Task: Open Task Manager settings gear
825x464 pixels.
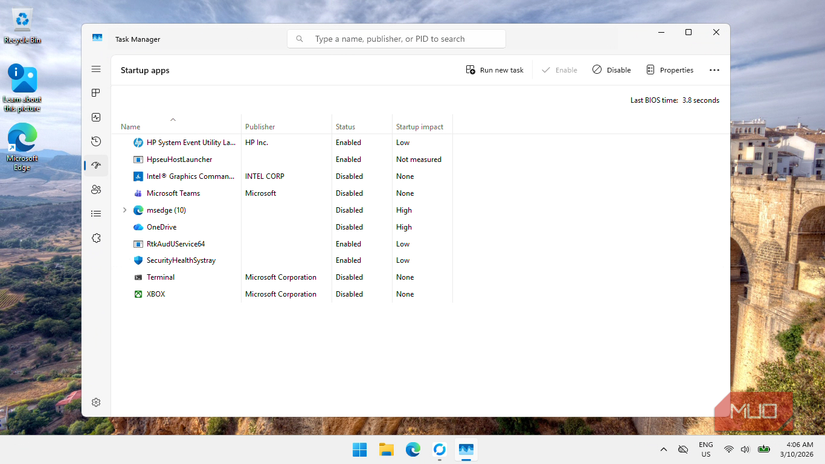Action: click(x=96, y=402)
